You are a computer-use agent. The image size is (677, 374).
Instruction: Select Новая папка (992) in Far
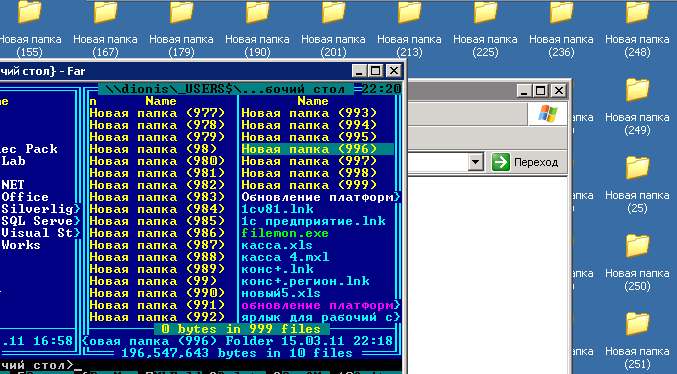pos(157,317)
